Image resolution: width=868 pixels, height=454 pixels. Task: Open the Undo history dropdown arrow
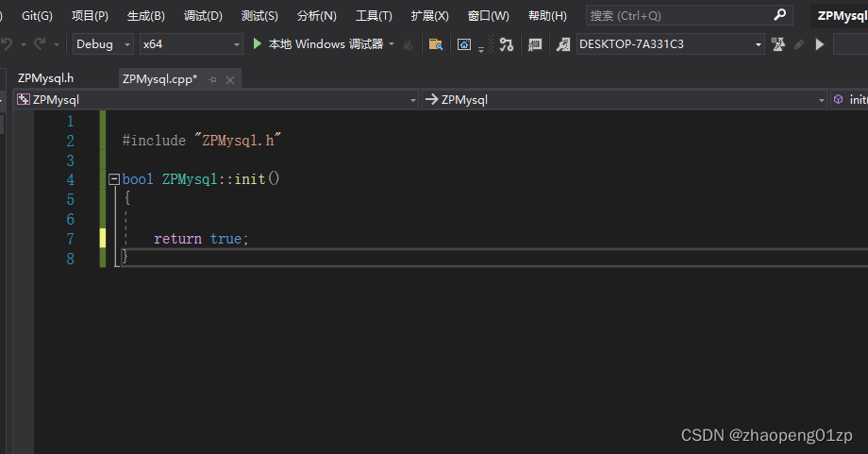pyautogui.click(x=24, y=44)
